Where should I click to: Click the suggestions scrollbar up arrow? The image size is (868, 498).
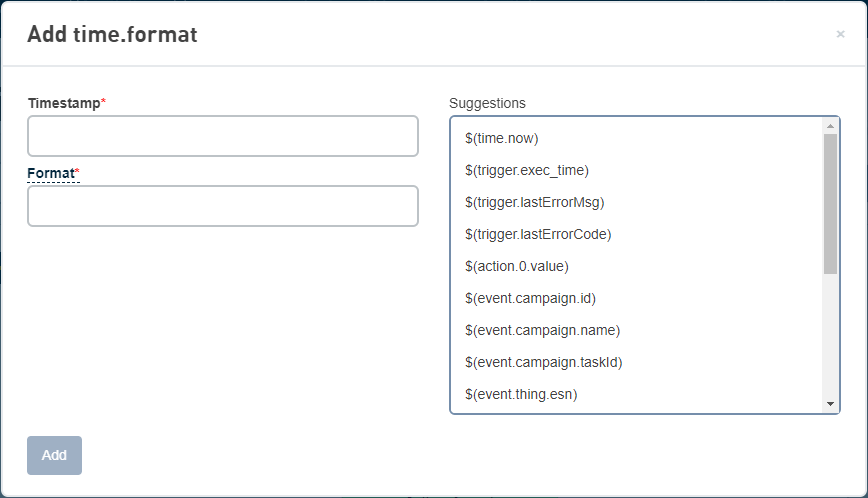click(830, 126)
